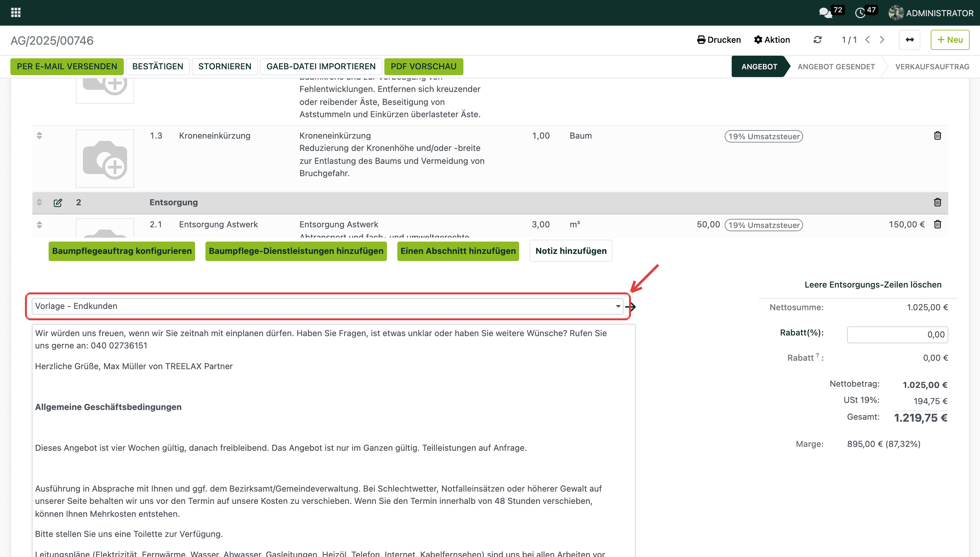
Task: Select the Angebot status stage
Action: (760, 67)
